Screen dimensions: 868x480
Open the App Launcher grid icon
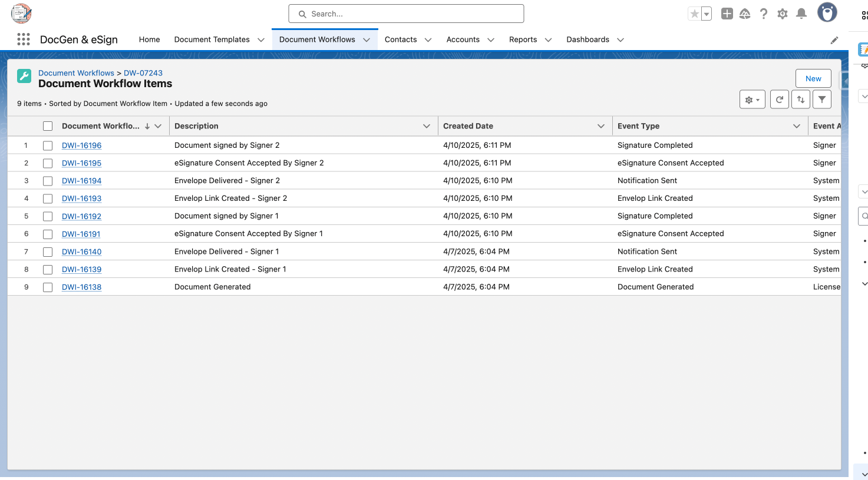click(x=24, y=39)
